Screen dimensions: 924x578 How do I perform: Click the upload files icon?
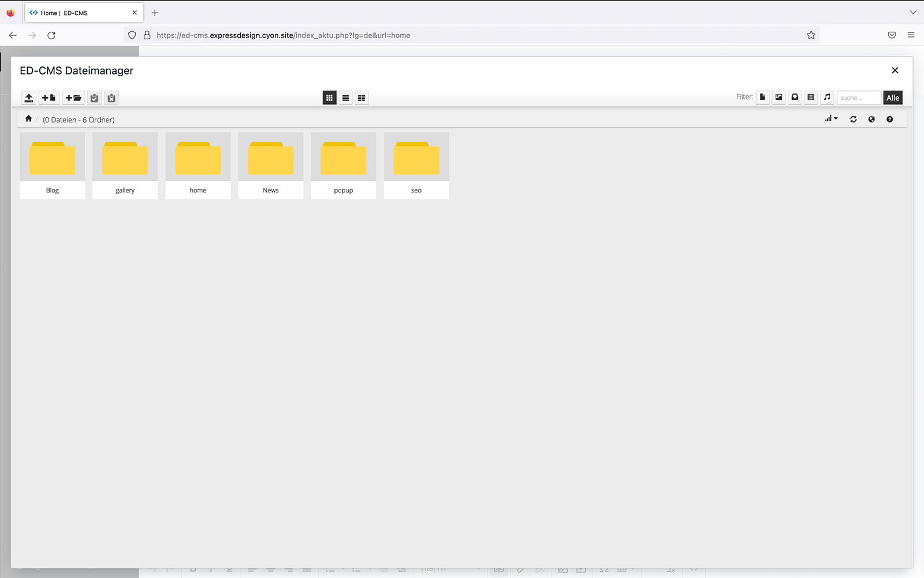tap(28, 98)
